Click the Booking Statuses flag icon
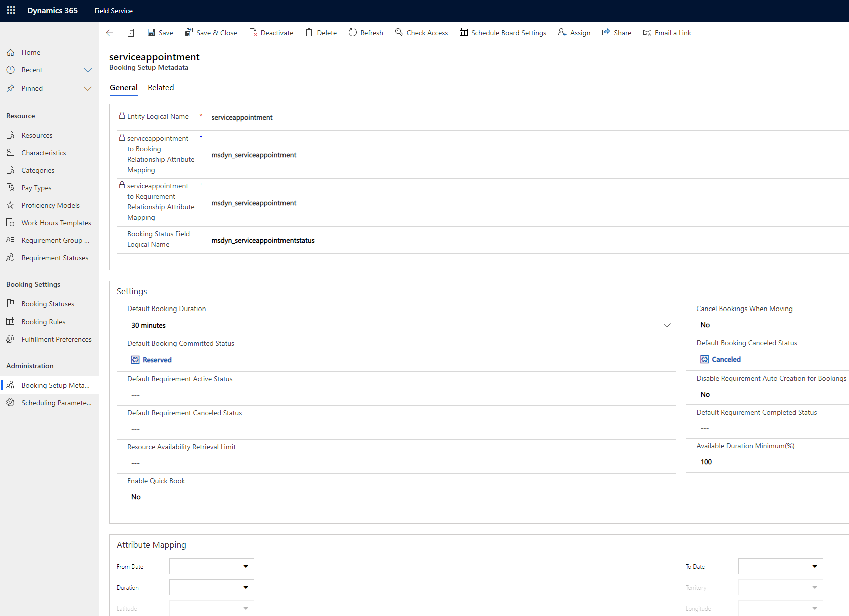The height and width of the screenshot is (616, 849). [10, 303]
